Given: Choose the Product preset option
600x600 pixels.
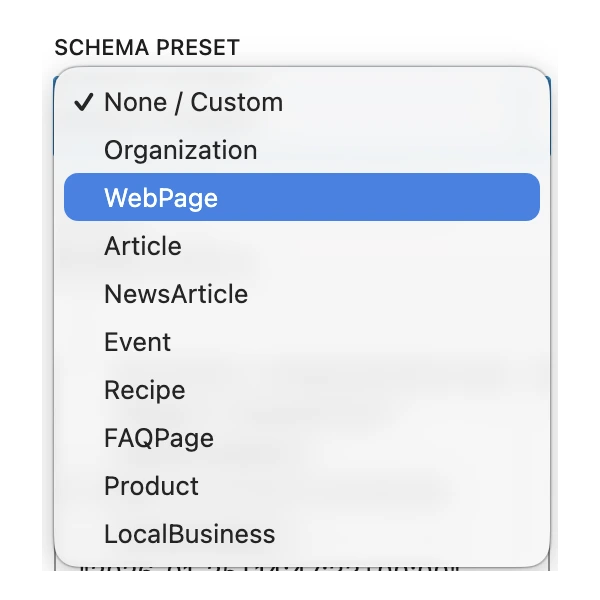Looking at the screenshot, I should (152, 486).
